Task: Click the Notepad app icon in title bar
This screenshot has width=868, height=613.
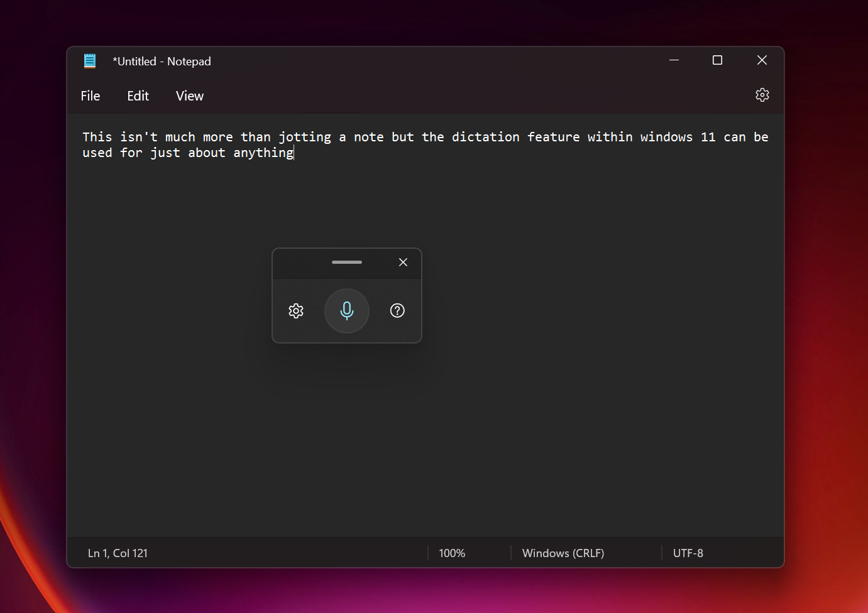Action: point(90,61)
